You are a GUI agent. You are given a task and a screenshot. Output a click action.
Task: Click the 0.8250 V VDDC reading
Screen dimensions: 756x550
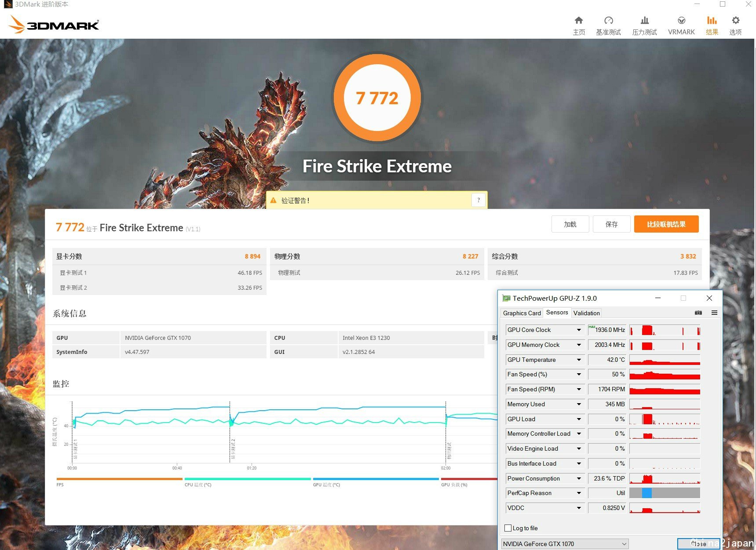(x=607, y=508)
